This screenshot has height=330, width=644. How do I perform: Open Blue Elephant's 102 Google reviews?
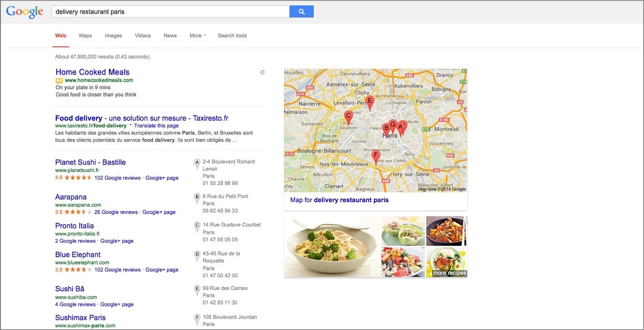(118, 270)
